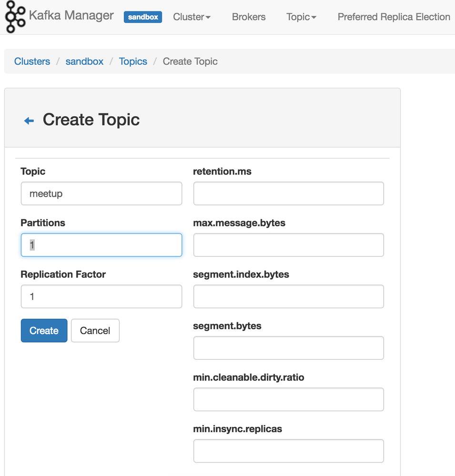The width and height of the screenshot is (455, 476).
Task: Select the Replication Factor field
Action: (101, 296)
